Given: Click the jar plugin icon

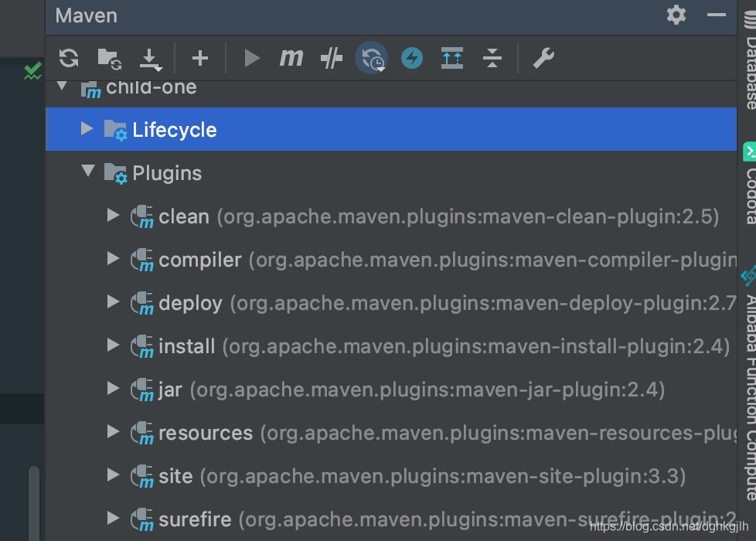Looking at the screenshot, I should coord(142,390).
